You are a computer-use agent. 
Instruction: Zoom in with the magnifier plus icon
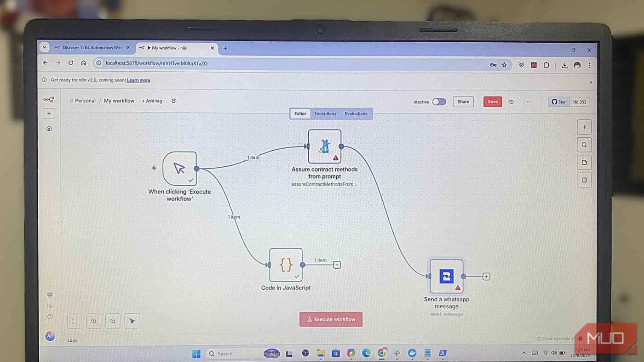pyautogui.click(x=94, y=321)
